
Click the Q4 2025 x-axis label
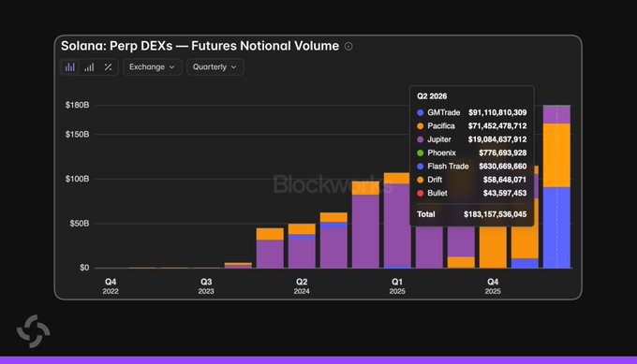tap(493, 286)
